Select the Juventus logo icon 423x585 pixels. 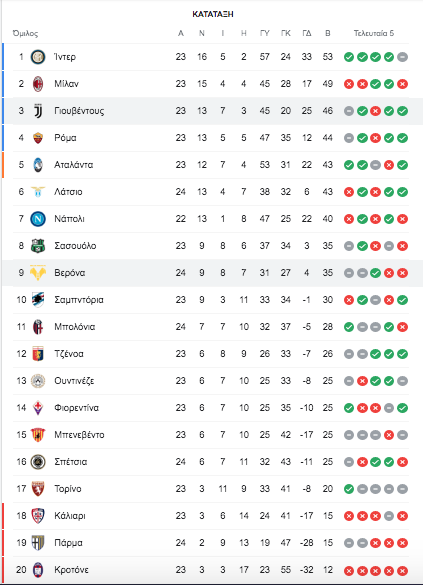(x=38, y=111)
